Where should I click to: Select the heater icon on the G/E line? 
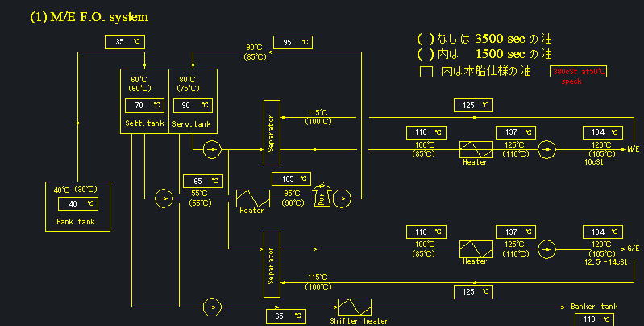pyautogui.click(x=475, y=249)
